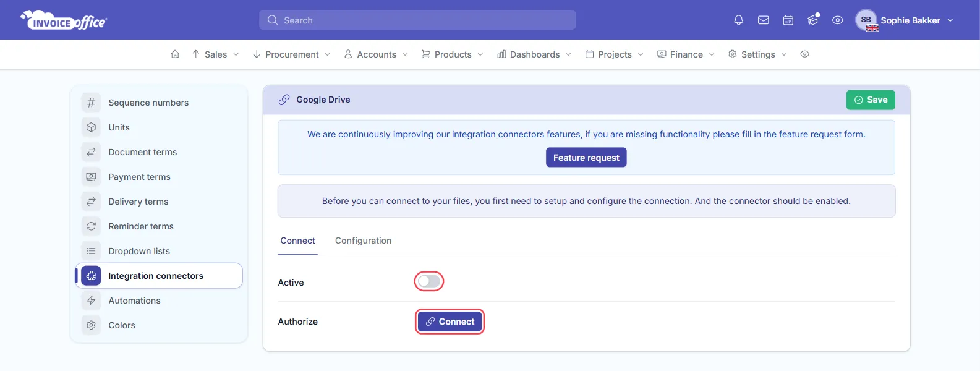
Task: Open the Finance menu
Action: [x=686, y=54]
